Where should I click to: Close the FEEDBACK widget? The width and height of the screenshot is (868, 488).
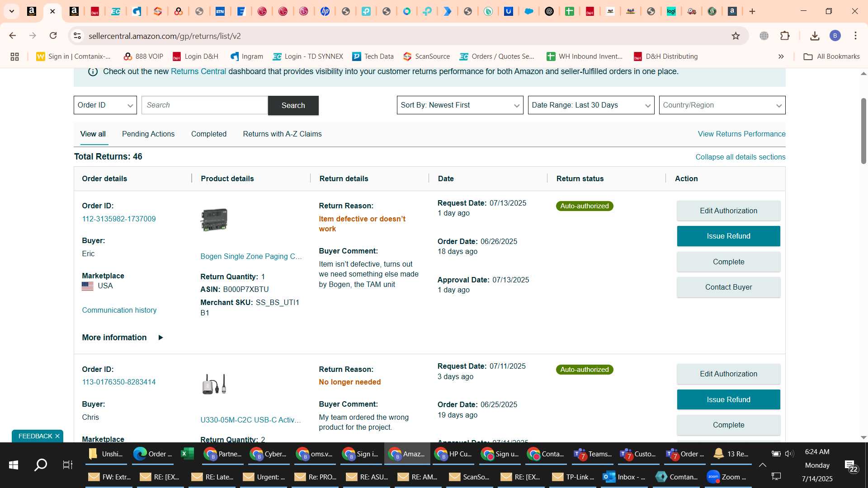click(57, 436)
